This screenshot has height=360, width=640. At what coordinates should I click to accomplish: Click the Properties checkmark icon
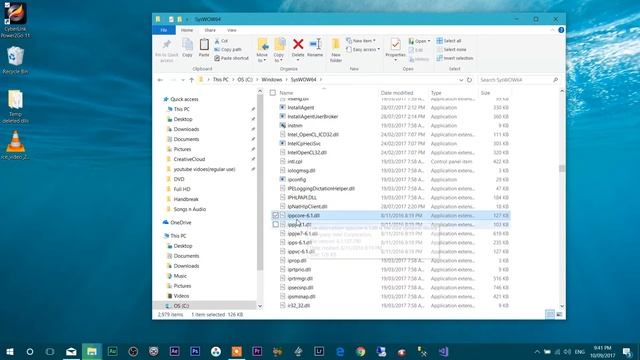point(395,44)
